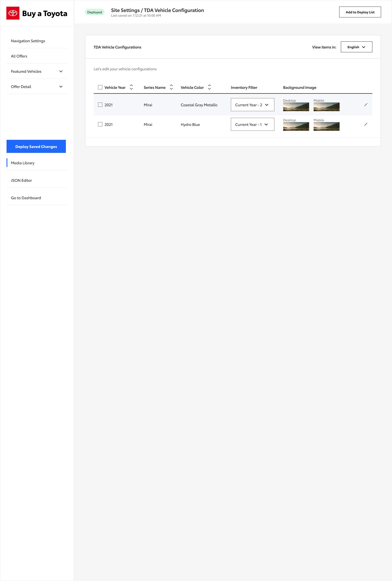392x581 pixels.
Task: Edit the Hydro Blue row pencil
Action: [x=366, y=124]
